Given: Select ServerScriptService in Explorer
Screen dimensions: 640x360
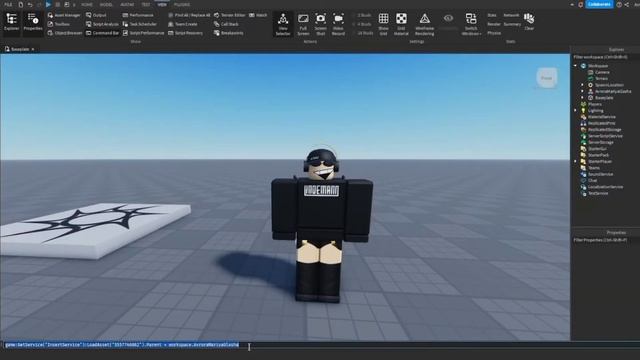Looking at the screenshot, I should click(605, 136).
